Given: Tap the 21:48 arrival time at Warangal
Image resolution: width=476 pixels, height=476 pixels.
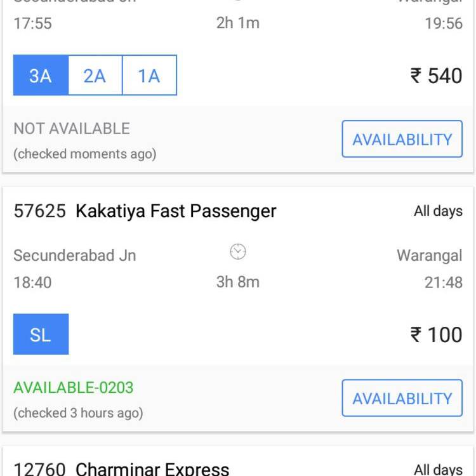Looking at the screenshot, I should point(443,282).
